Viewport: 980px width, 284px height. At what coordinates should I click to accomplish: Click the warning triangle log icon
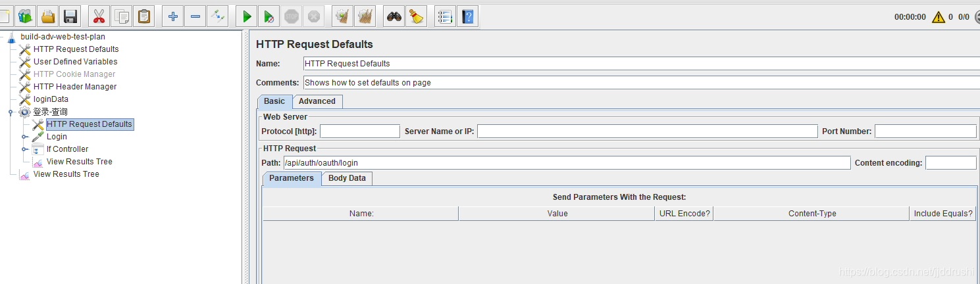click(x=939, y=17)
